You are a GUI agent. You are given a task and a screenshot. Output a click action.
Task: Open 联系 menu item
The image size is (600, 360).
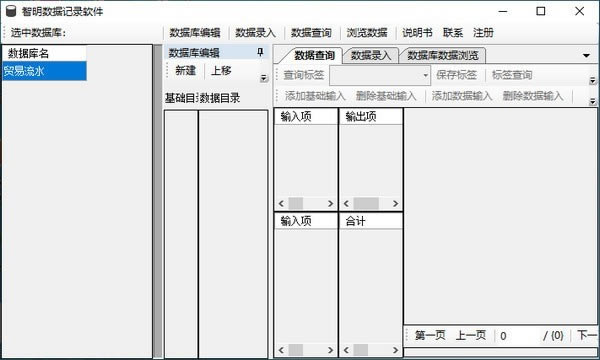click(453, 33)
